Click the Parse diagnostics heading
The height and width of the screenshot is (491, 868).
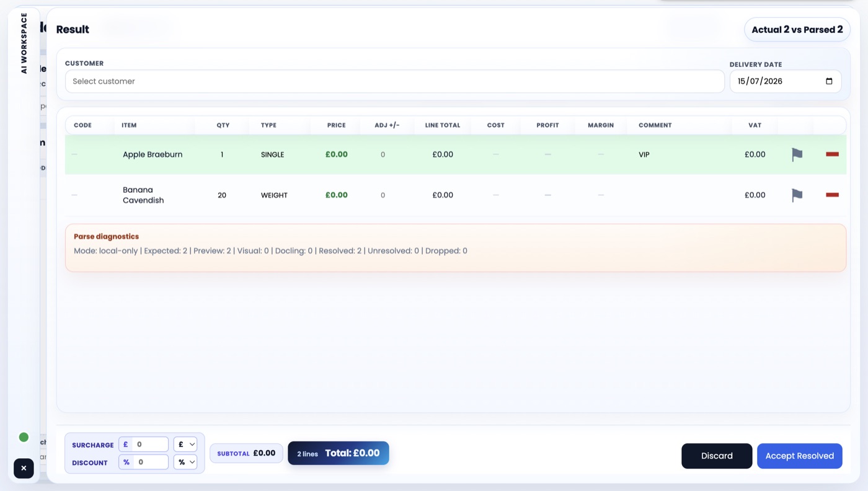click(x=106, y=236)
